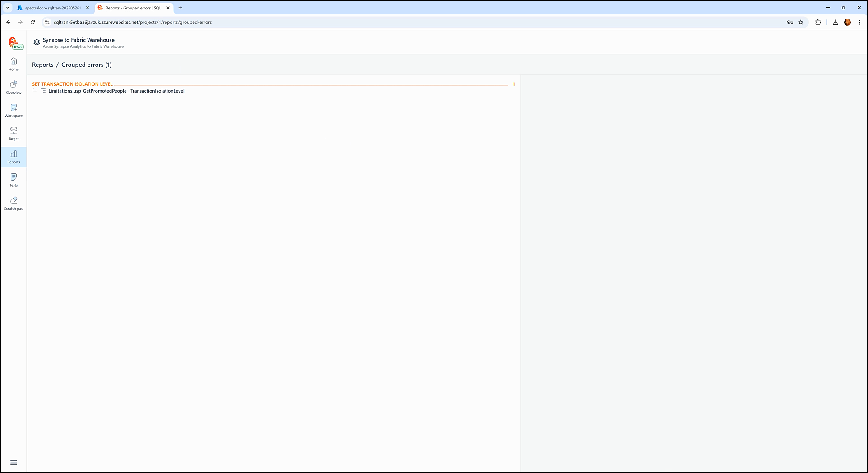Click the Reports breadcrumb link

pos(43,65)
